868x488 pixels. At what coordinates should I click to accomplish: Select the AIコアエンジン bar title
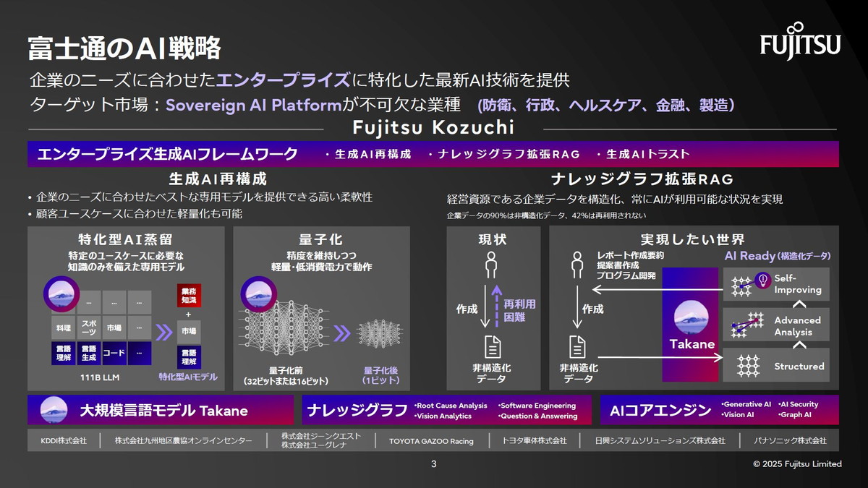[x=660, y=411]
